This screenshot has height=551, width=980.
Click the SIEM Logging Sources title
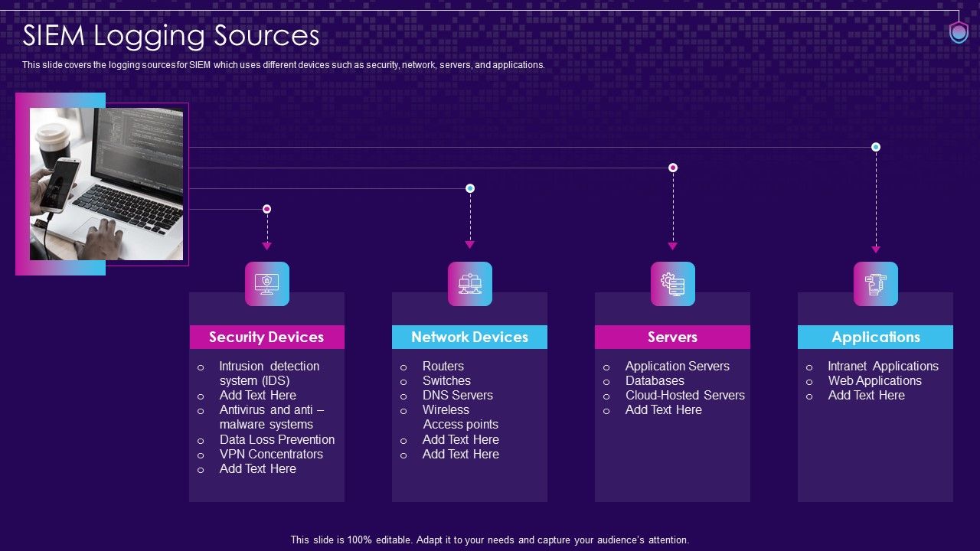click(171, 36)
